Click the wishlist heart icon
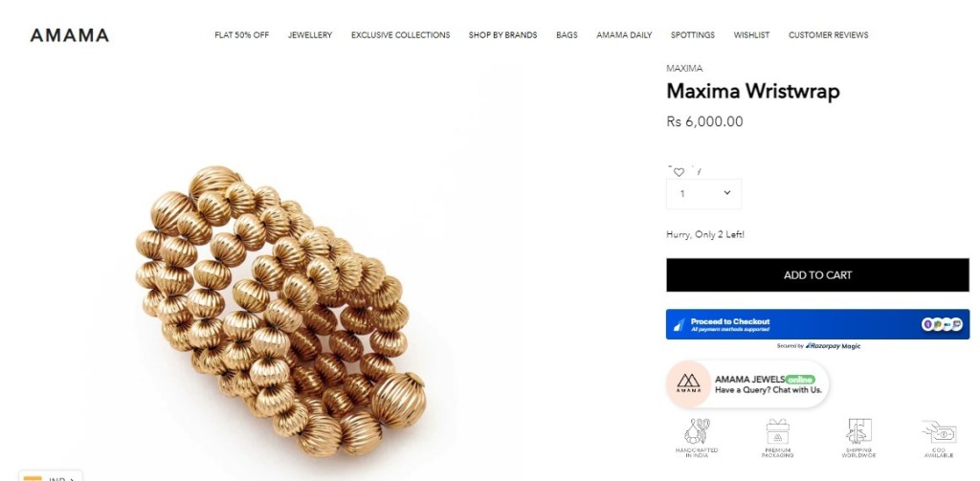 coord(679,172)
